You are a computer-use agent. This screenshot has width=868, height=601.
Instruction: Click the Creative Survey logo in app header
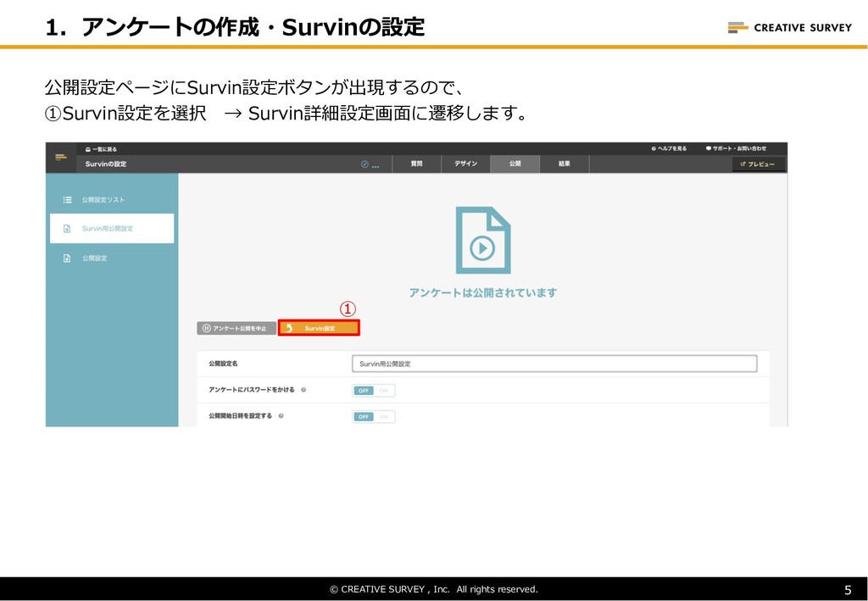point(61,157)
